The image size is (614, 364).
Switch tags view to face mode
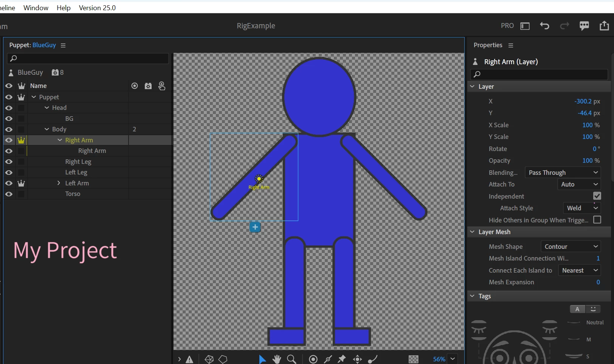(x=593, y=309)
